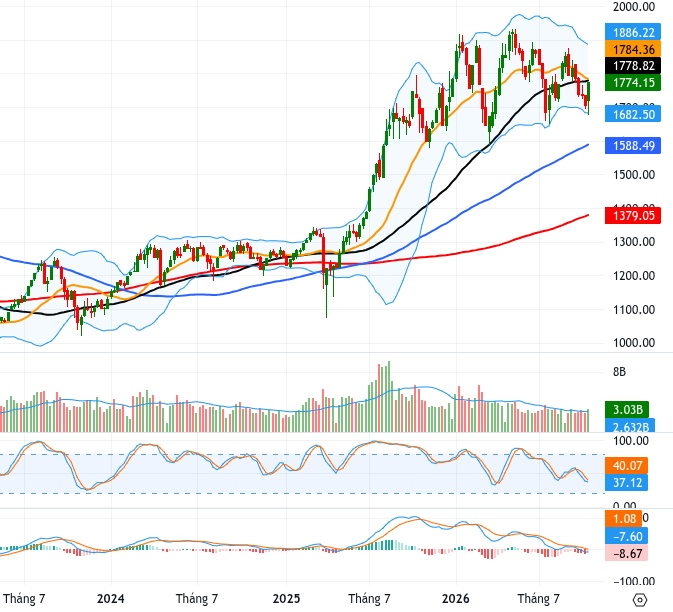Select the orange 40.07 stochastic label
The image size is (673, 612).
click(x=626, y=466)
